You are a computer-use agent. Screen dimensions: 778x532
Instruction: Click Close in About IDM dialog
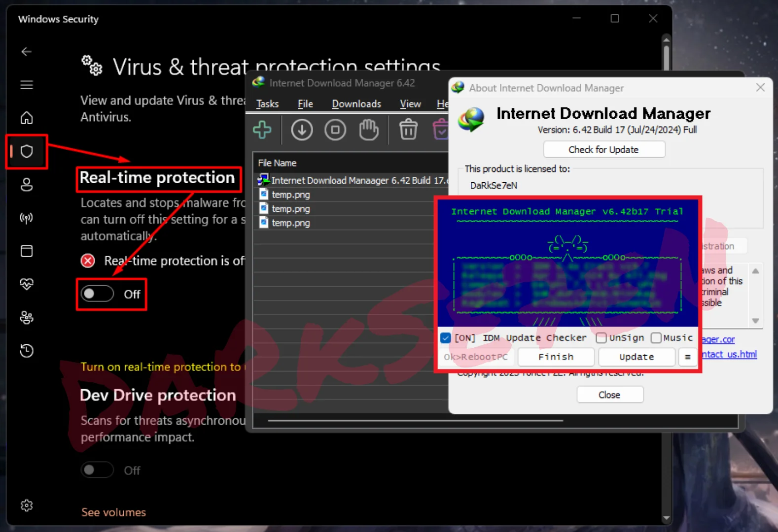[610, 395]
